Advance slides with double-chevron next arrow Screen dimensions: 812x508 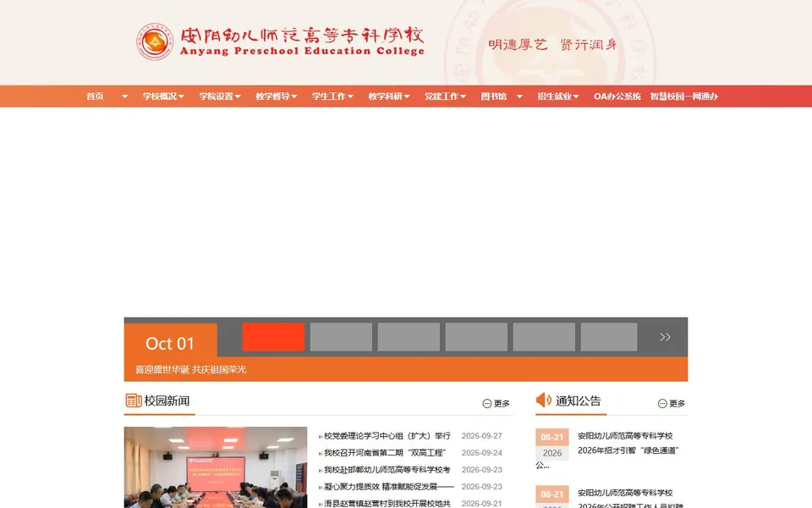(x=665, y=337)
